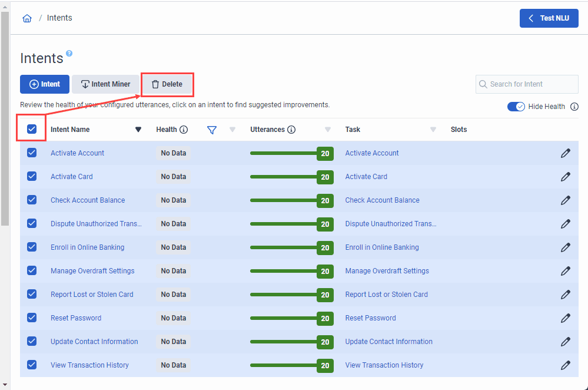
Task: Click the Health column filter icon
Action: click(x=212, y=130)
